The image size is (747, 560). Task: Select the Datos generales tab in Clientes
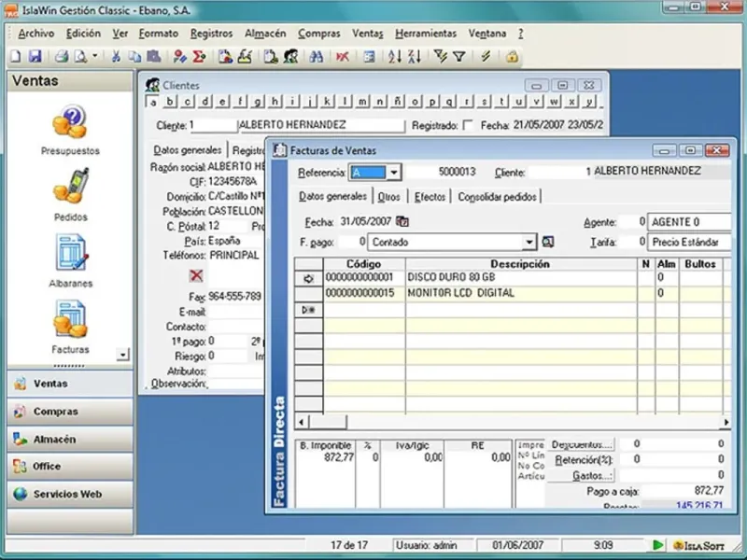coord(188,150)
